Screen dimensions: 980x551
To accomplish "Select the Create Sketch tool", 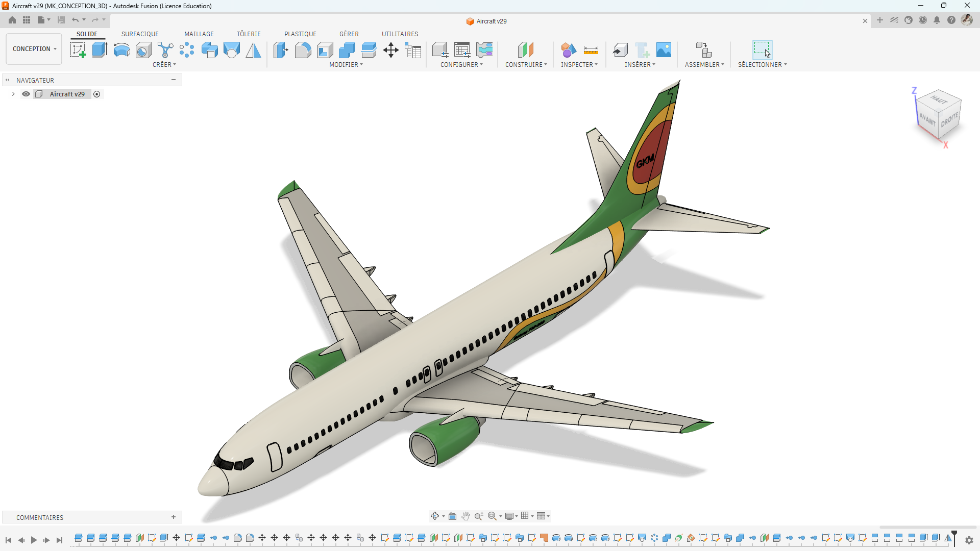I will 78,50.
